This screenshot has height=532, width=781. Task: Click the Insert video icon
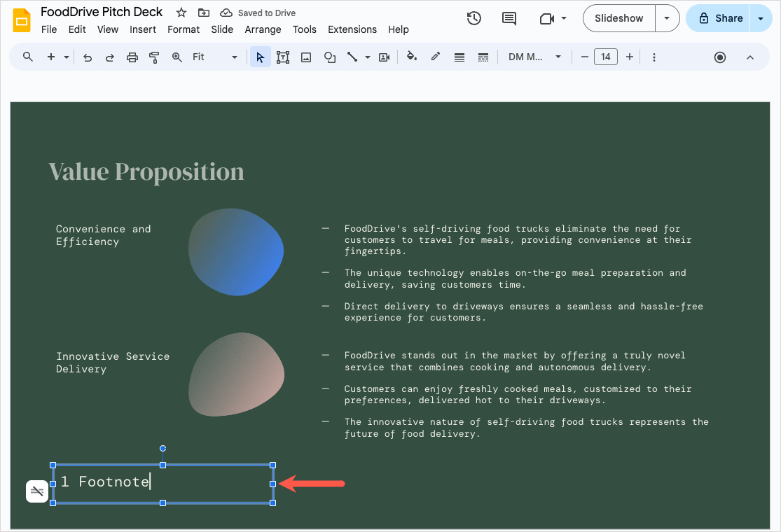click(384, 57)
